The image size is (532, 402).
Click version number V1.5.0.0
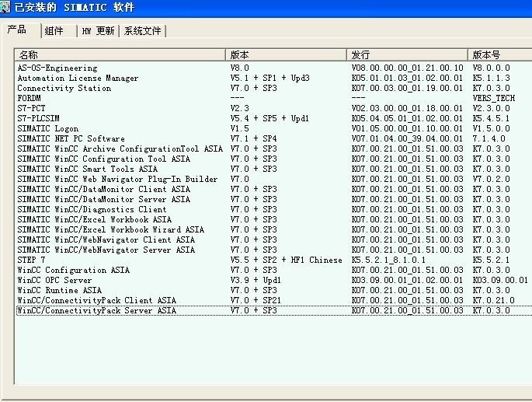click(x=492, y=129)
